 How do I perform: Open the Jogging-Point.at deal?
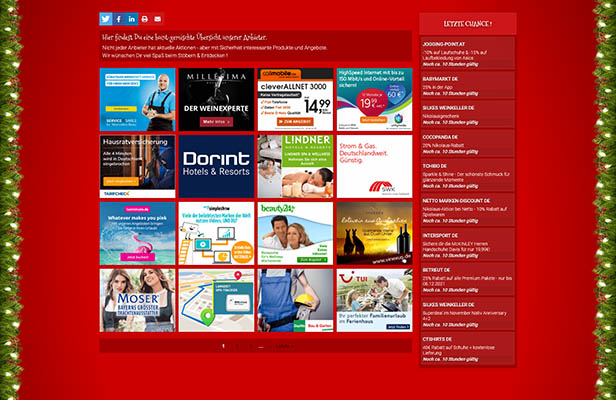tap(468, 54)
